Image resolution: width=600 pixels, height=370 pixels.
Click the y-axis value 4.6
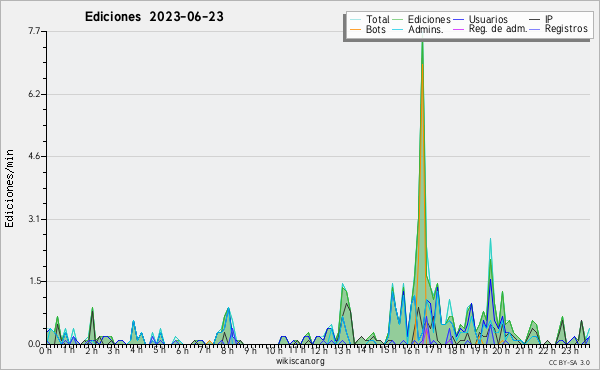click(x=34, y=156)
